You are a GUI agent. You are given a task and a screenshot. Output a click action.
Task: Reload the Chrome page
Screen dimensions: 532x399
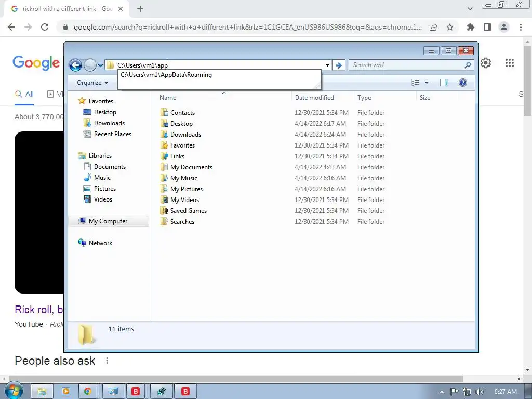(45, 27)
